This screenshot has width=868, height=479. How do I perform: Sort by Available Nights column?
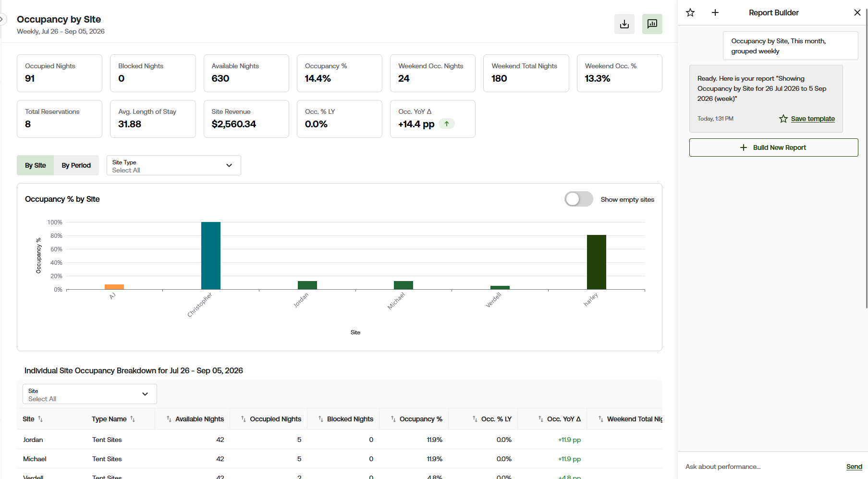point(195,419)
